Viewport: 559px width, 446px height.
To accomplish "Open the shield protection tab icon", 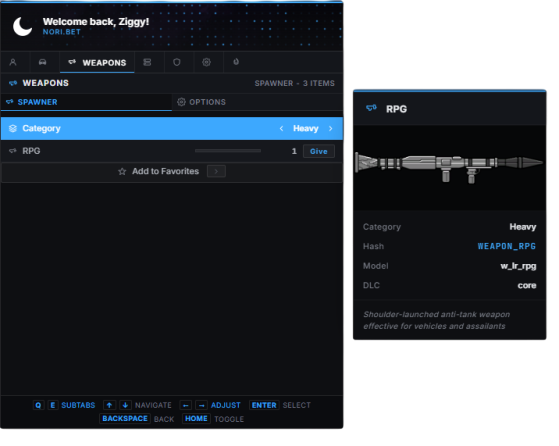I will [x=176, y=62].
